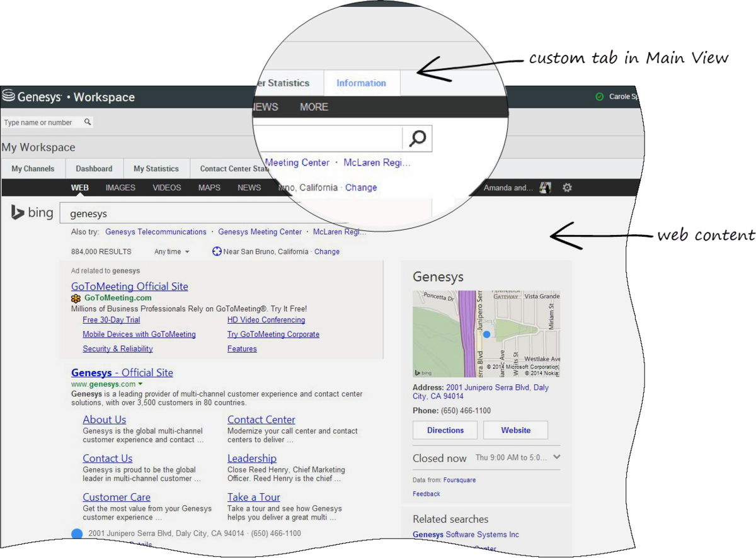This screenshot has width=756, height=558.
Task: Open the HD Video Conferencing link
Action: tap(266, 320)
